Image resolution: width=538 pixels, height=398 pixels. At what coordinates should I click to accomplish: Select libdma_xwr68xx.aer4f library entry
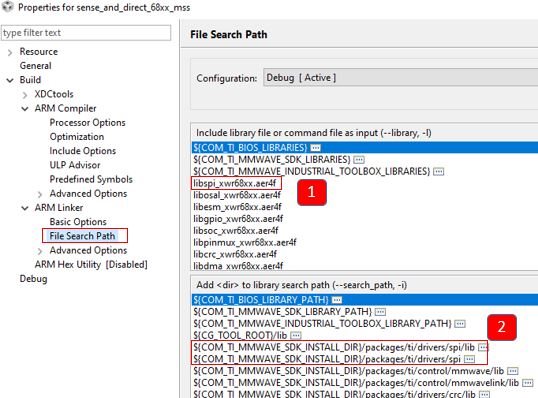pos(238,266)
